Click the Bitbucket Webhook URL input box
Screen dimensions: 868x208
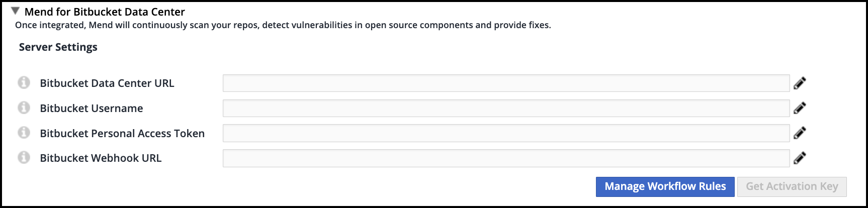click(x=505, y=158)
